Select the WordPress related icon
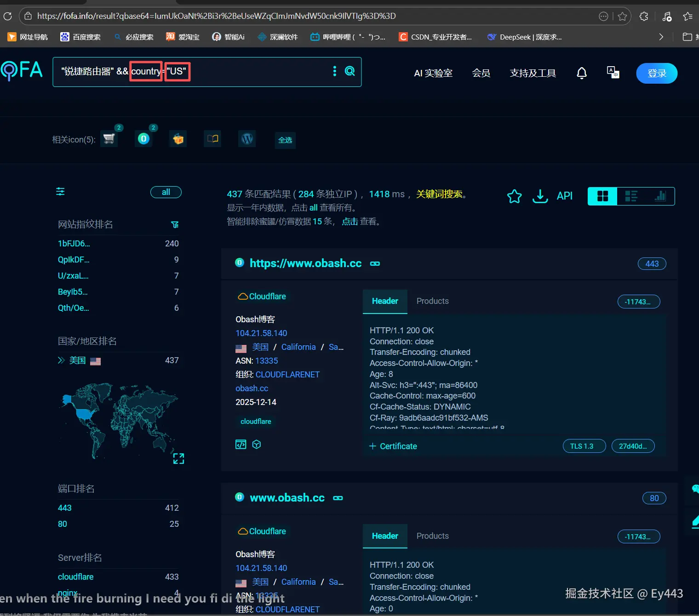 [x=247, y=139]
